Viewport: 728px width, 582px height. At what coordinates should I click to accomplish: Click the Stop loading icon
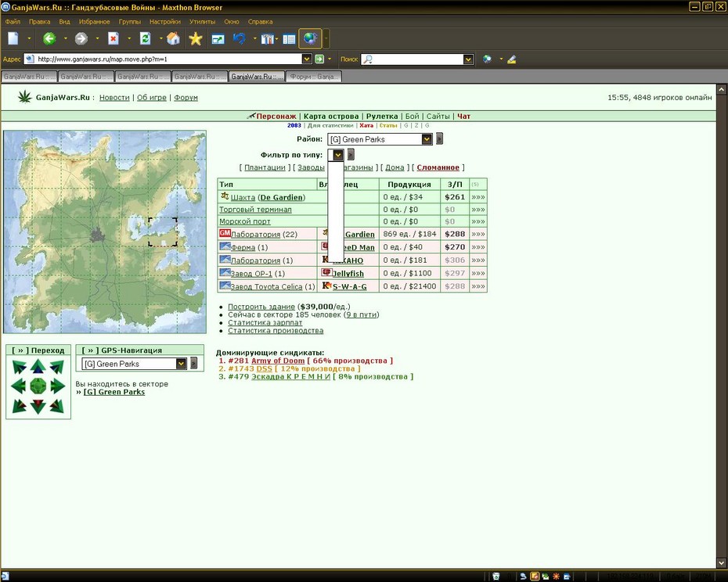pos(114,38)
